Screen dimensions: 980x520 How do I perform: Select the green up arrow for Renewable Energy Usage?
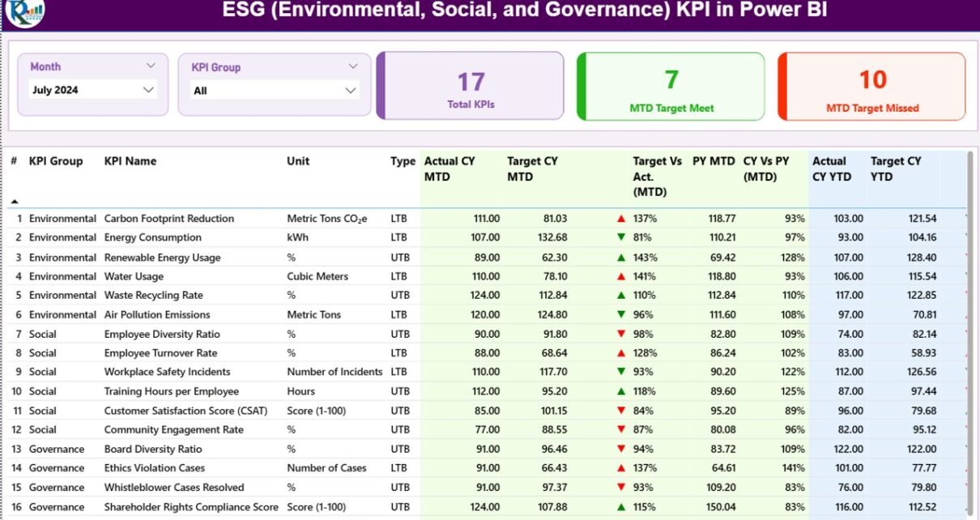(621, 258)
